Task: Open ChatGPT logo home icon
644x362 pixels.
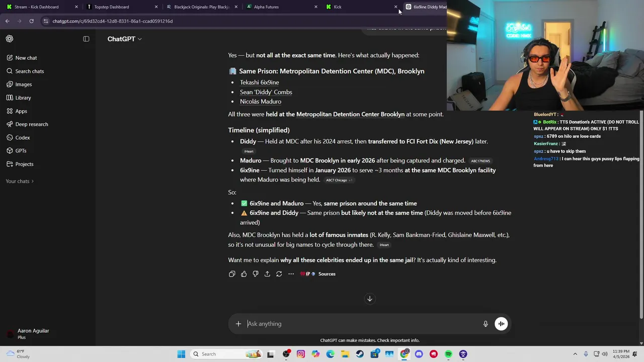Action: [x=10, y=39]
